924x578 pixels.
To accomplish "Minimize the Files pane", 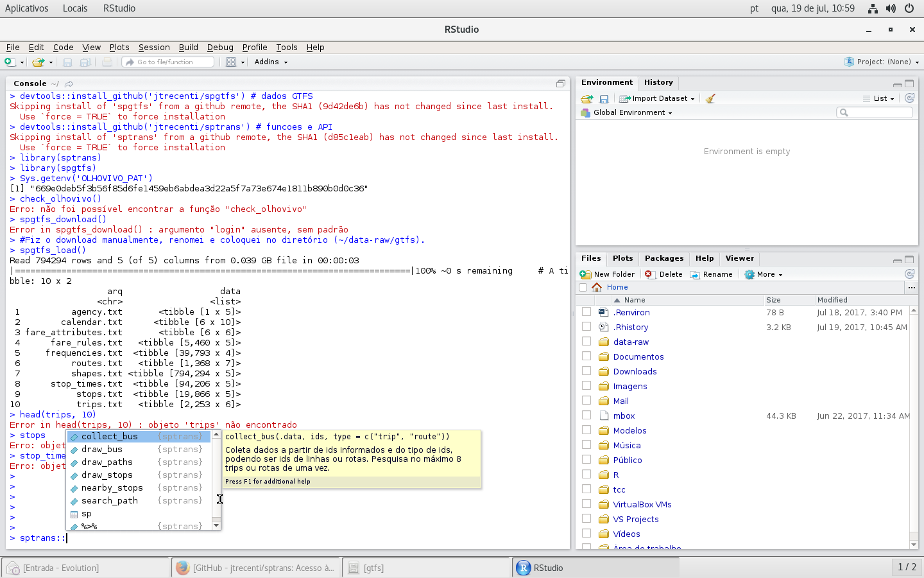I will [898, 260].
